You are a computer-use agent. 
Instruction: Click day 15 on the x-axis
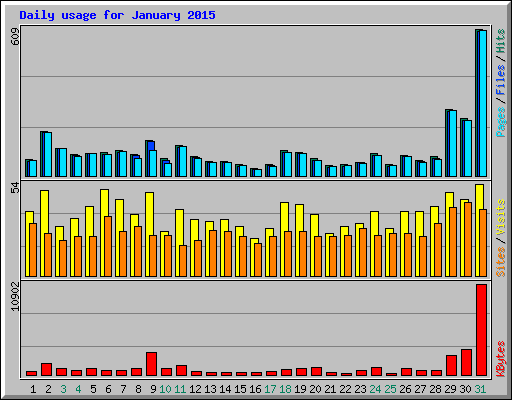click(240, 389)
